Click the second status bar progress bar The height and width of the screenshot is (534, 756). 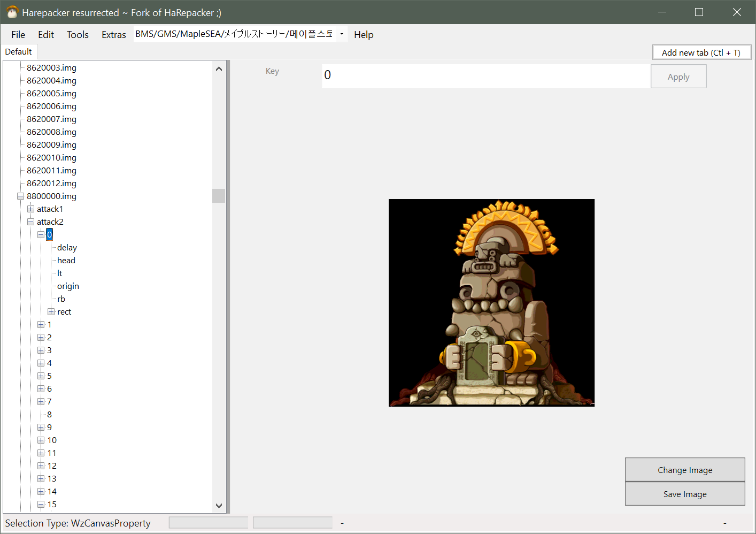[292, 523]
